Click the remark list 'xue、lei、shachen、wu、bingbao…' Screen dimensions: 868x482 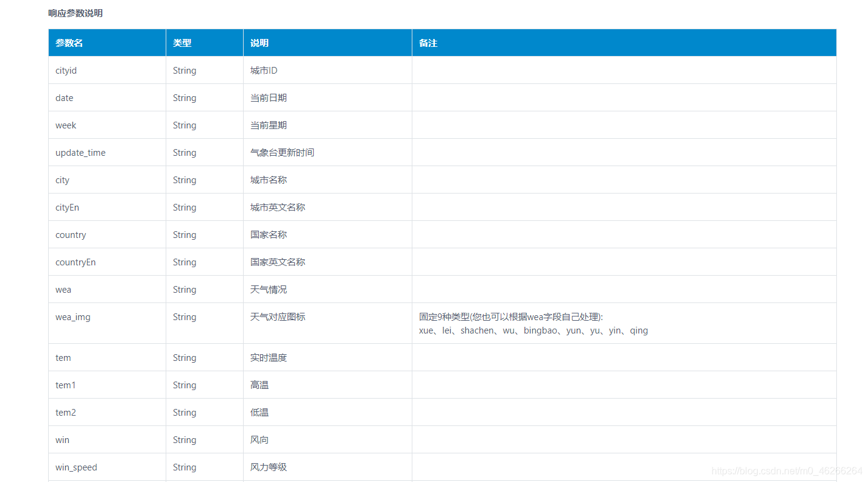(x=534, y=330)
